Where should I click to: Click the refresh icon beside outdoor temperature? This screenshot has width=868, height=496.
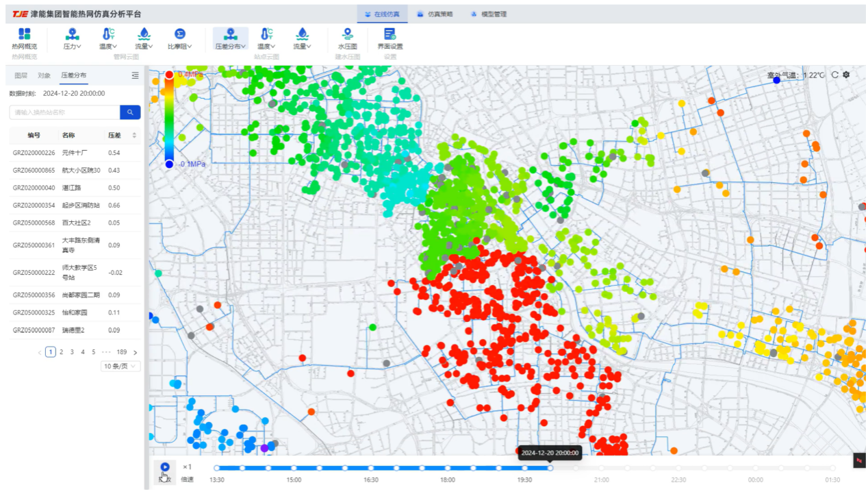click(x=834, y=75)
